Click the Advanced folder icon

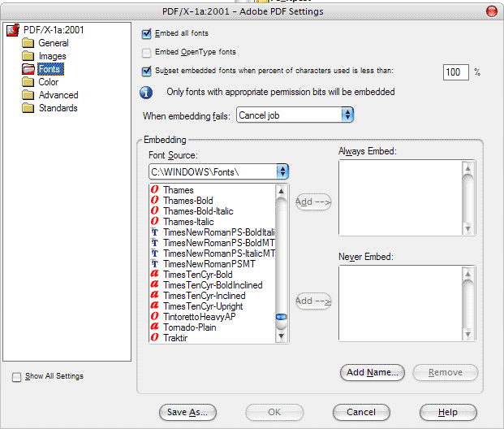28,94
